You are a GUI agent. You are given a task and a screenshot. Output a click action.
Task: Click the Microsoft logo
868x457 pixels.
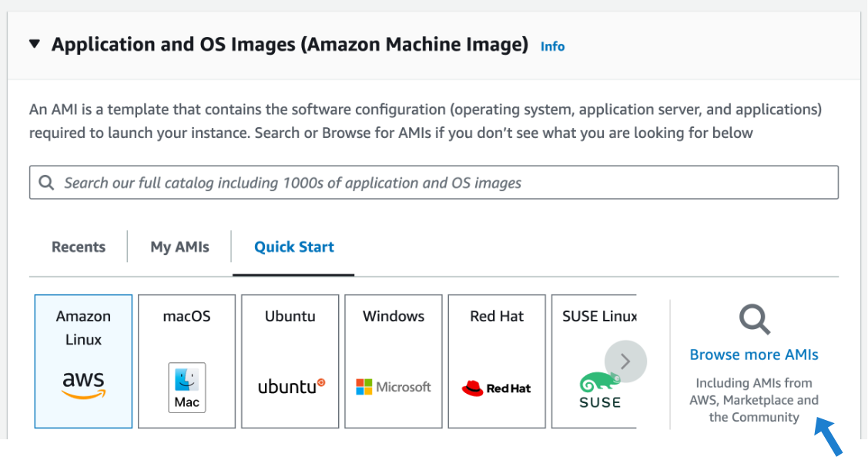(394, 387)
